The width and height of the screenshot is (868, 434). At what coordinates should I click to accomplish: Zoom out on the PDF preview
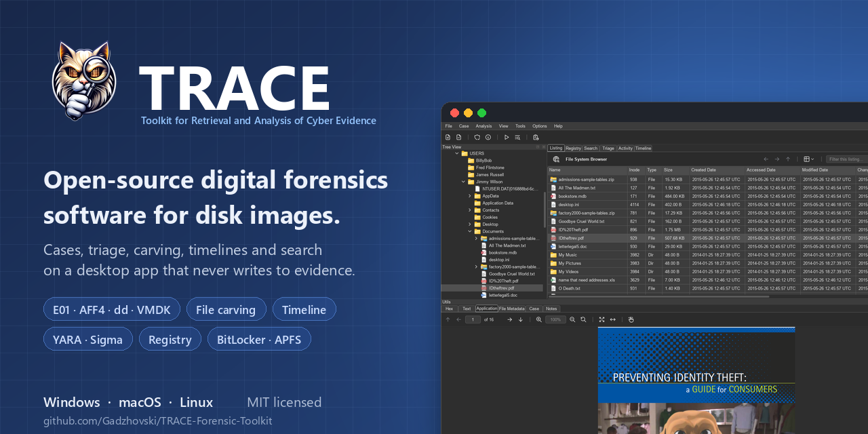[x=572, y=319]
